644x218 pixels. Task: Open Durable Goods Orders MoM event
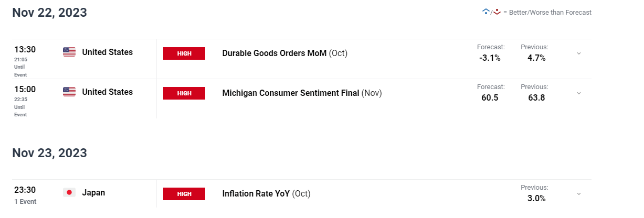coord(285,53)
